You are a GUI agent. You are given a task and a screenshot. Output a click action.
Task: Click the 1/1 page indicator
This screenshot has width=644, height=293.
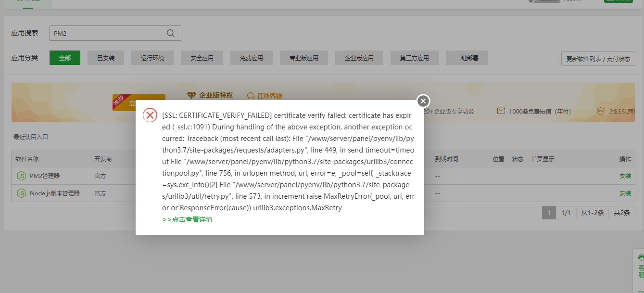[566, 213]
